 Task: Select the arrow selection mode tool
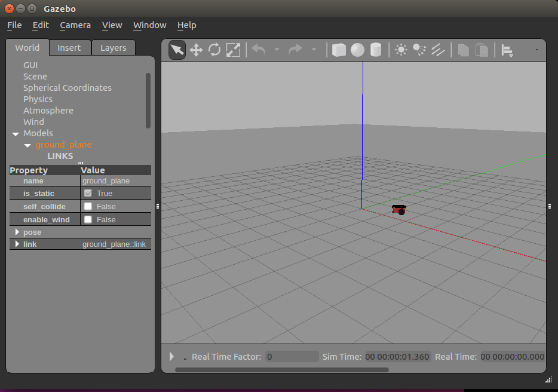tap(177, 50)
